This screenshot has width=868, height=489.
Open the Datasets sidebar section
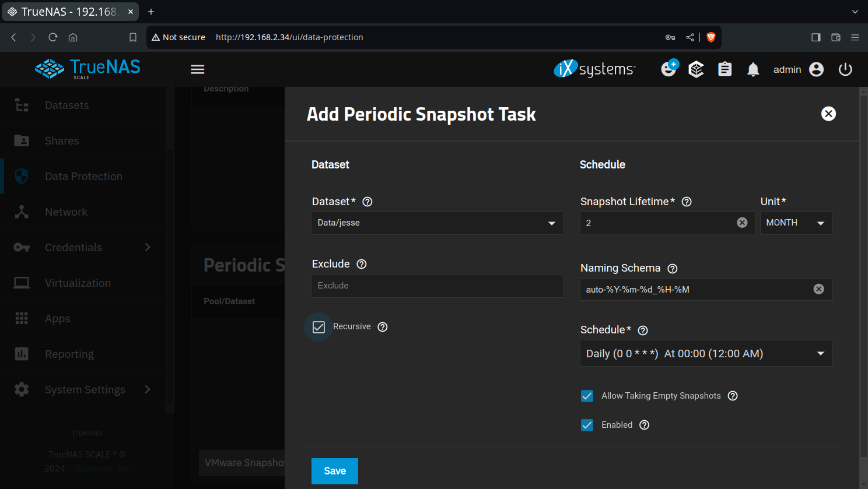pyautogui.click(x=83, y=105)
